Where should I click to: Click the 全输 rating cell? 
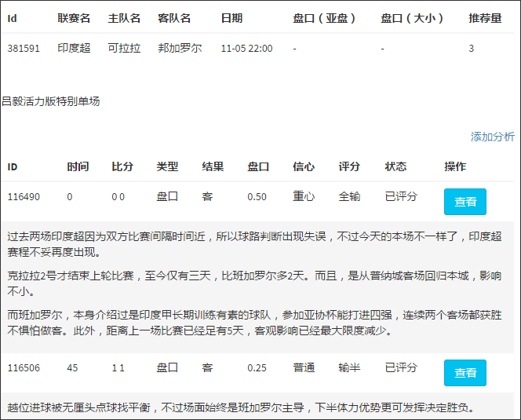coord(349,196)
